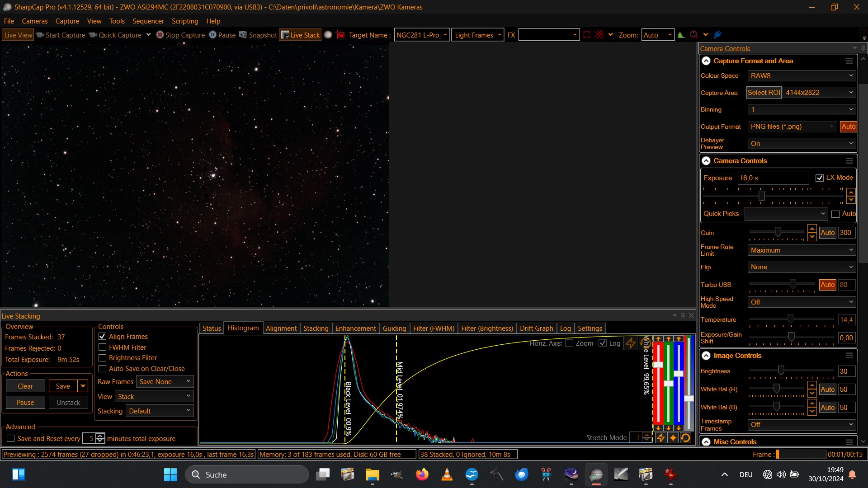Show the histogram using green toolbar icon
868x488 pixels.
click(x=682, y=35)
